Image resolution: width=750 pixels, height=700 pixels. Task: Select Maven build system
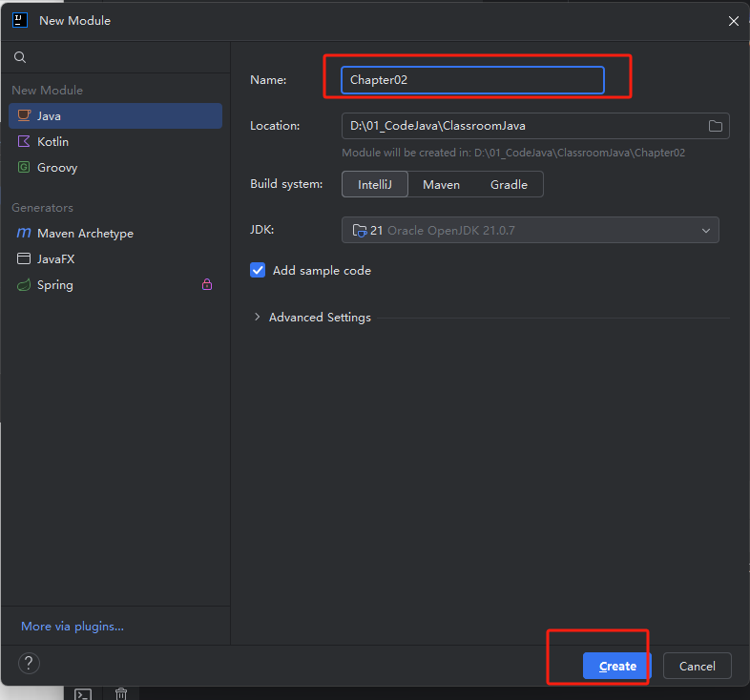pyautogui.click(x=441, y=185)
